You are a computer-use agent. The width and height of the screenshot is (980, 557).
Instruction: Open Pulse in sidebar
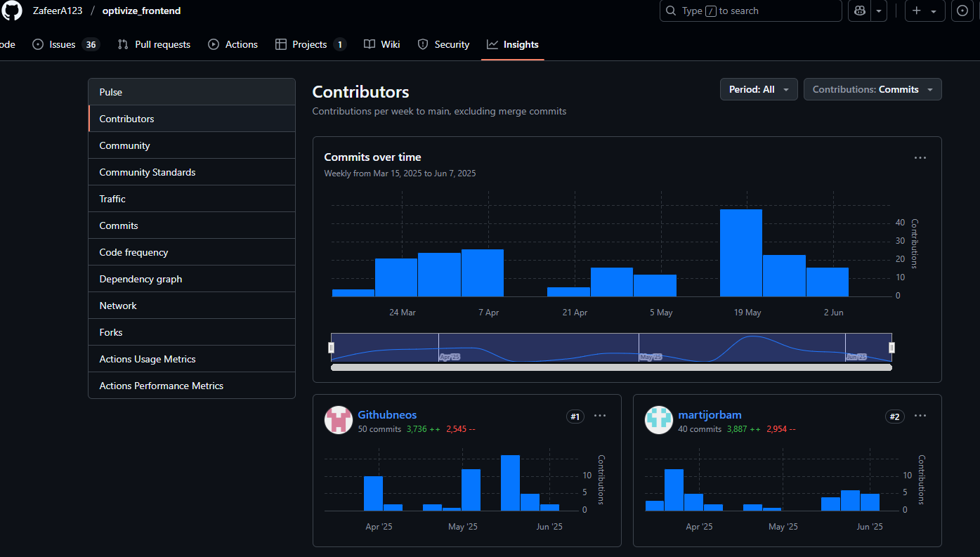(192, 92)
